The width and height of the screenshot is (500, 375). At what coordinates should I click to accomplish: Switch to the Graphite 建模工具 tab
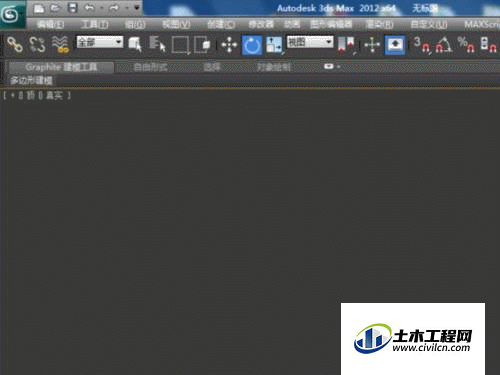coord(61,67)
